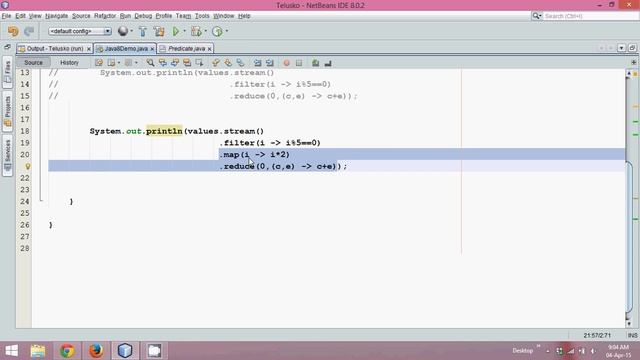
Task: Run the project with the green arrow
Action: pos(176,31)
